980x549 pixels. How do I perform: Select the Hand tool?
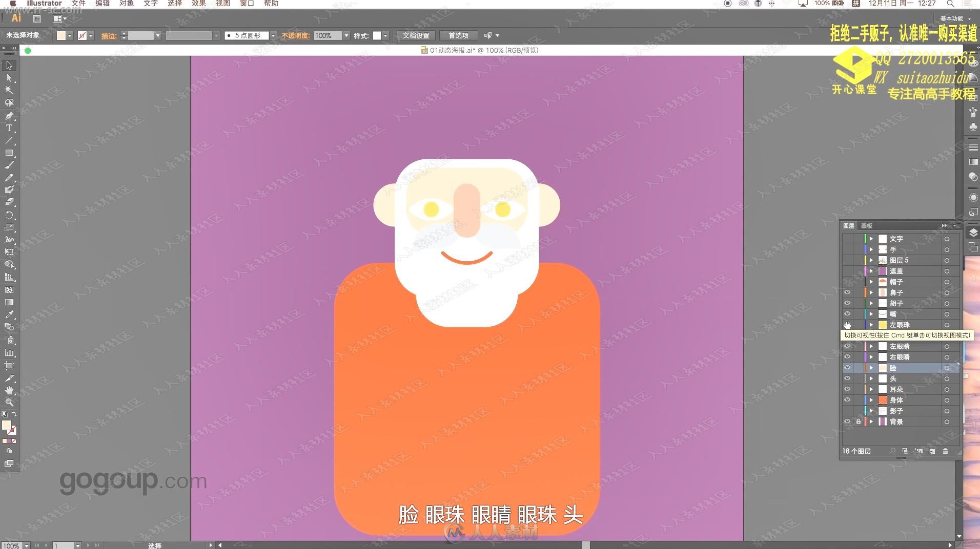click(9, 390)
